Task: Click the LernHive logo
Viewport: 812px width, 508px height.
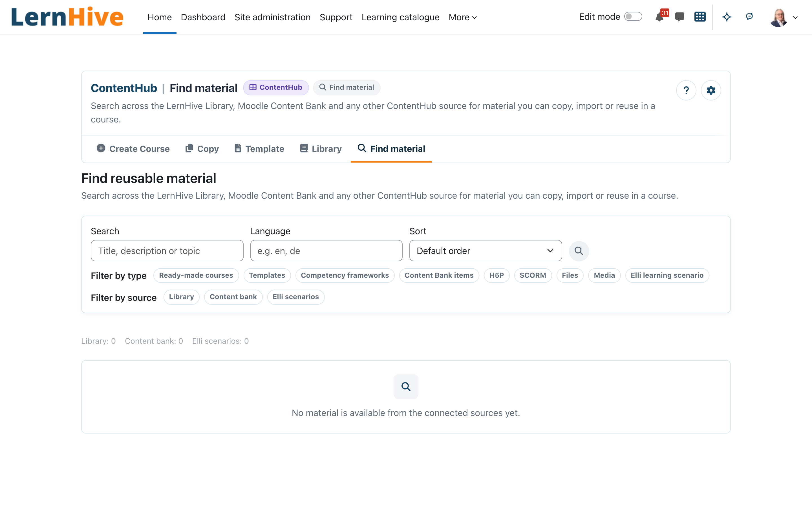Action: point(67,17)
